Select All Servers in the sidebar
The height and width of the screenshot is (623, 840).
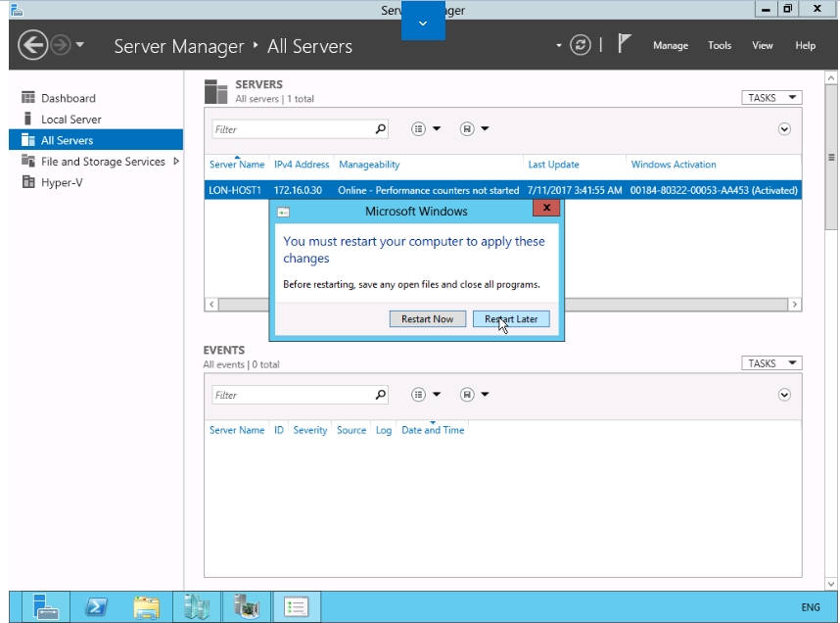[96, 140]
